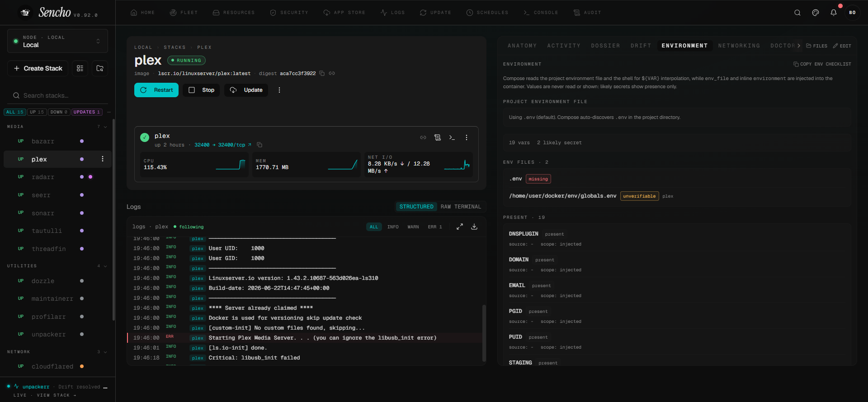Screen dimensions: 868x402
Task: Click the ALL 15 stack filter
Action: [x=15, y=112]
